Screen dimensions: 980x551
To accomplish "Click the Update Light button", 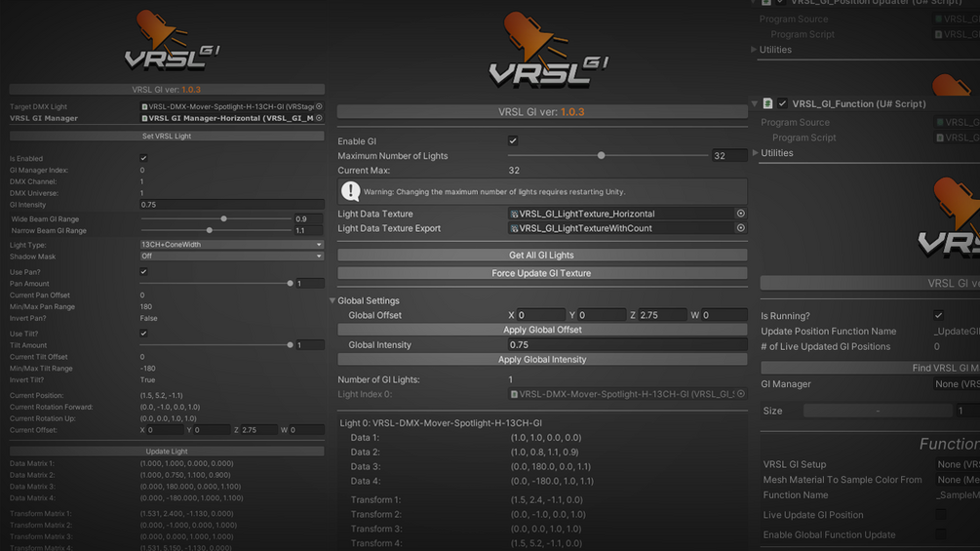I will click(x=167, y=452).
